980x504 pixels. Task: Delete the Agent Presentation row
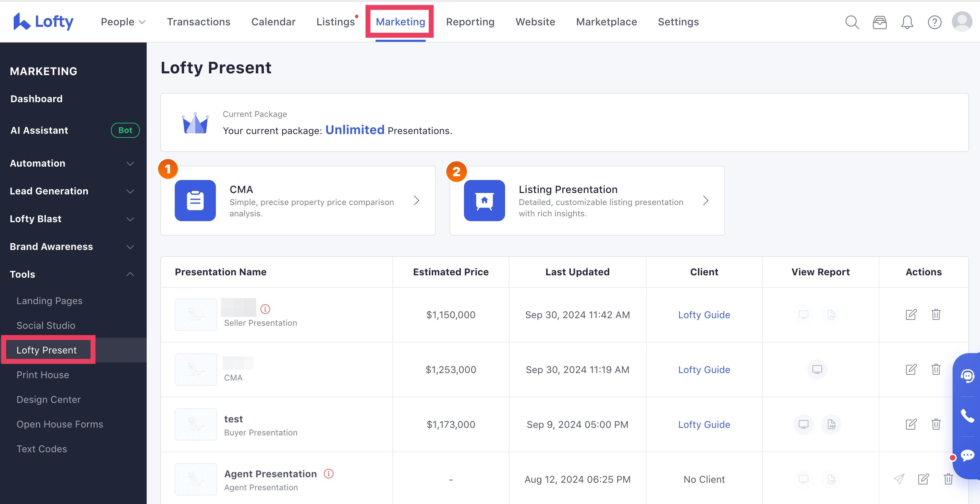(948, 479)
